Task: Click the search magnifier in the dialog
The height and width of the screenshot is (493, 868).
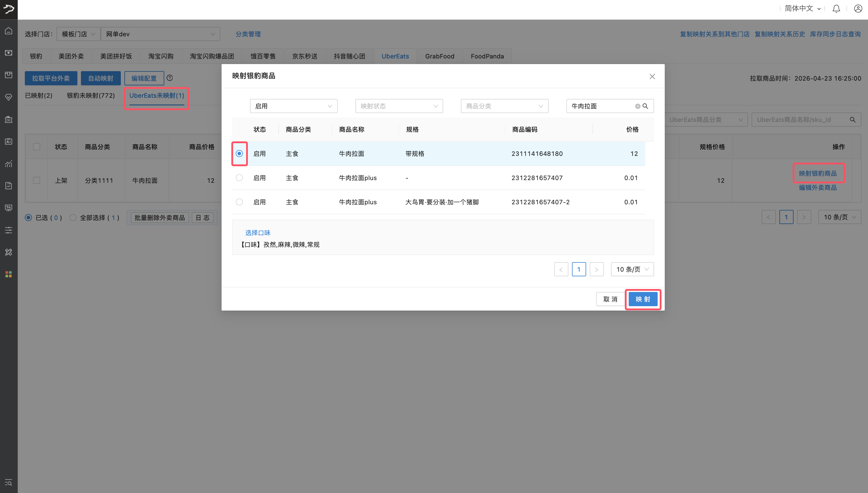Action: [646, 106]
